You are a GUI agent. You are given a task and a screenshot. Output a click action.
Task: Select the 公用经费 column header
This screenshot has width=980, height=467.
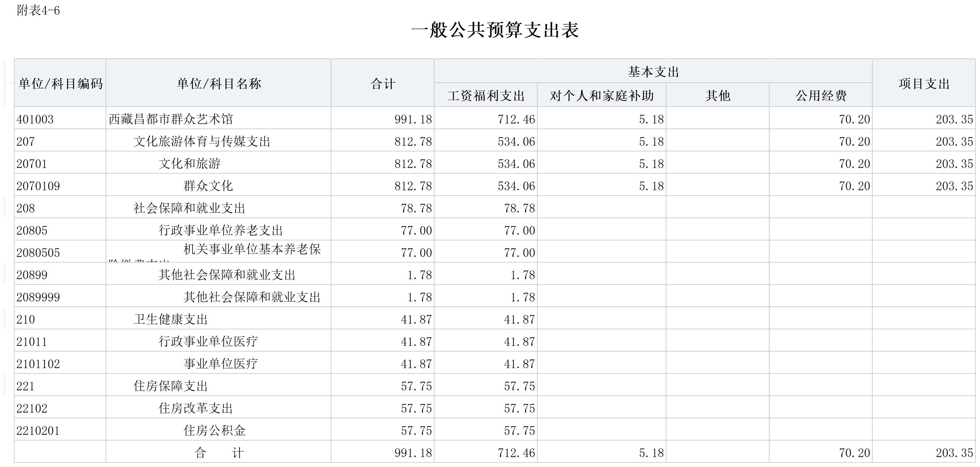[x=820, y=95]
